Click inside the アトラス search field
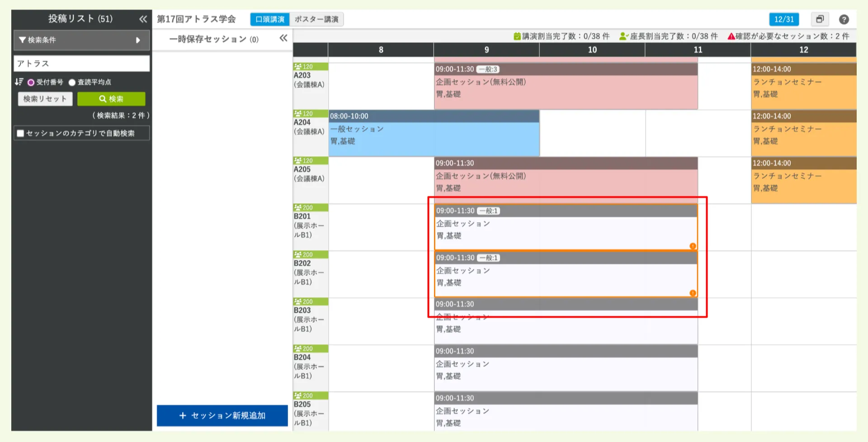The image size is (868, 442). click(x=81, y=63)
